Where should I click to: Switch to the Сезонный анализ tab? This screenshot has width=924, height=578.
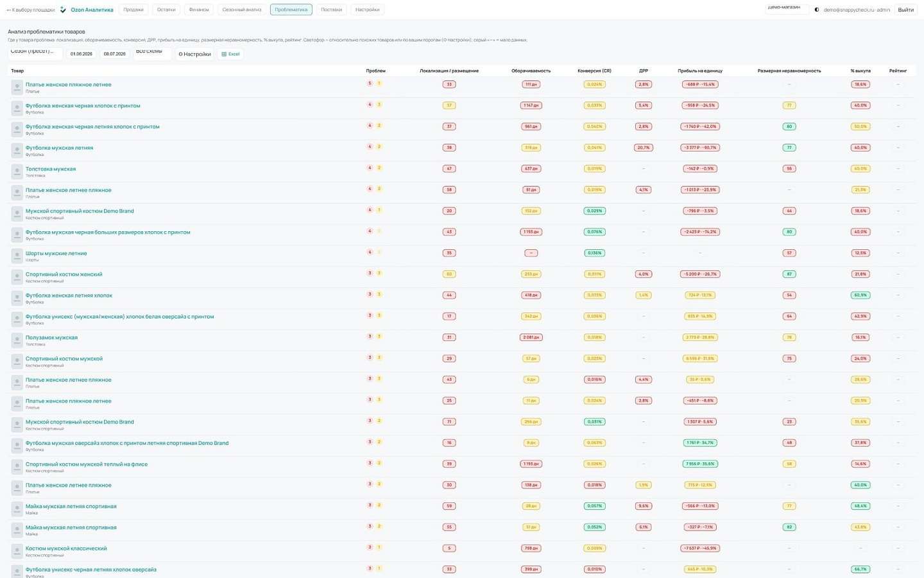pyautogui.click(x=242, y=10)
